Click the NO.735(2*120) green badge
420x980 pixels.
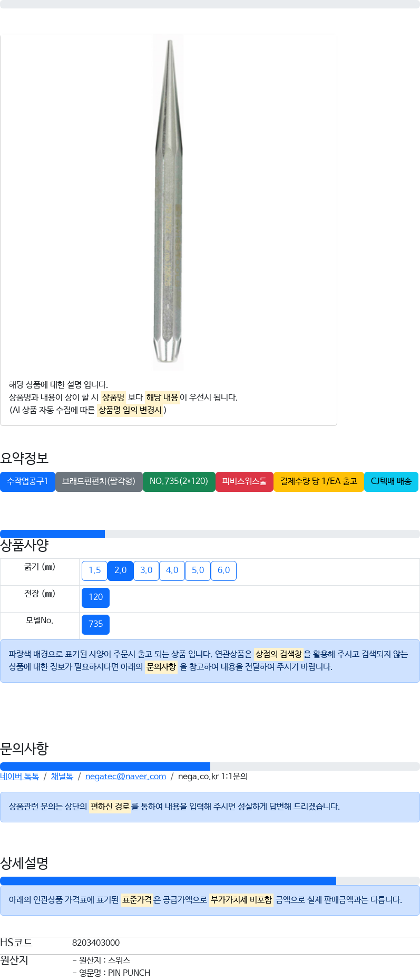tap(179, 482)
